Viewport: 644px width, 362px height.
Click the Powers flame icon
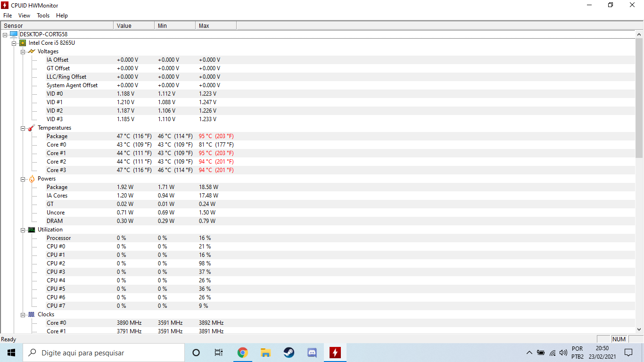click(x=32, y=179)
